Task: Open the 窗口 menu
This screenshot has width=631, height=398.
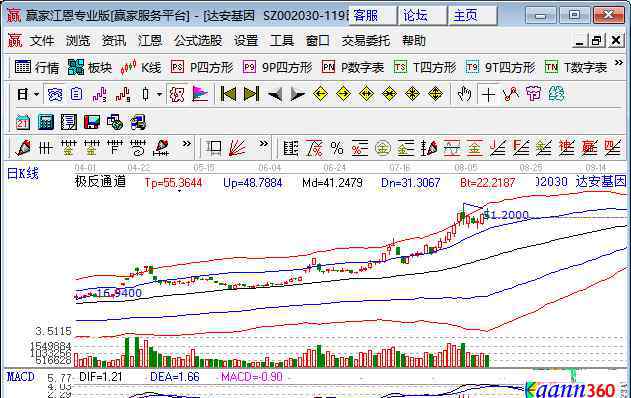Action: click(x=318, y=41)
